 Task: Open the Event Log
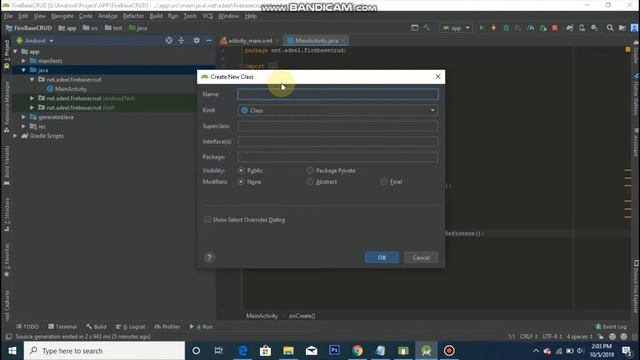[611, 327]
